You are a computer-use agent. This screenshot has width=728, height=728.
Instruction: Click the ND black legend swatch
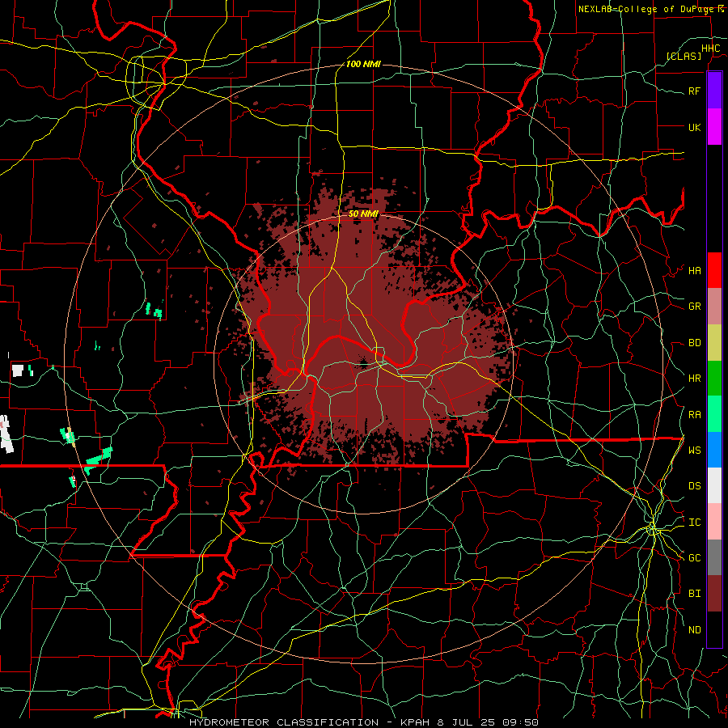pos(714,629)
